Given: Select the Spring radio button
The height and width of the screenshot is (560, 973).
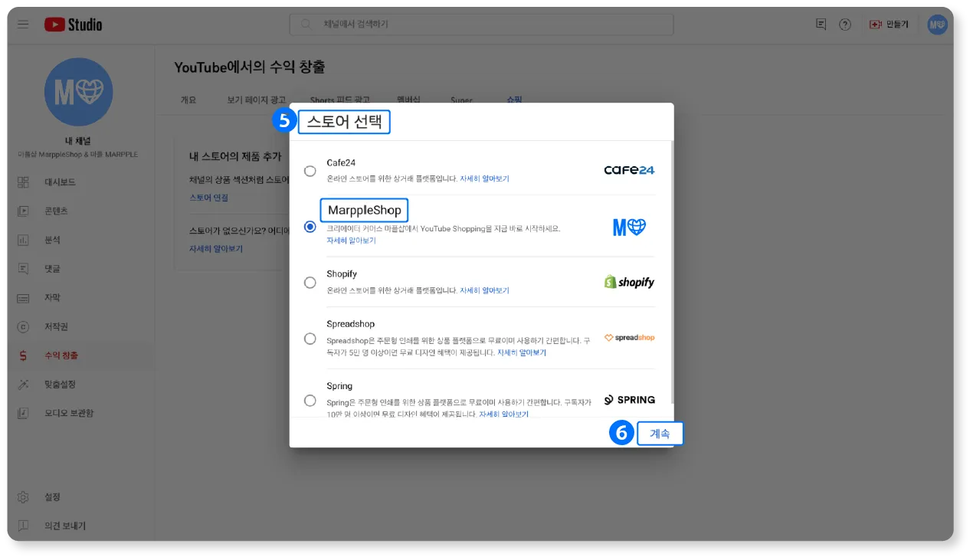Looking at the screenshot, I should point(310,400).
